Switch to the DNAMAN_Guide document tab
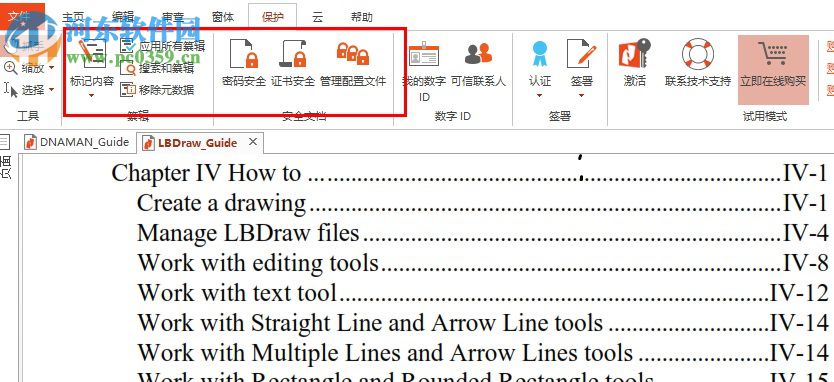 click(78, 143)
